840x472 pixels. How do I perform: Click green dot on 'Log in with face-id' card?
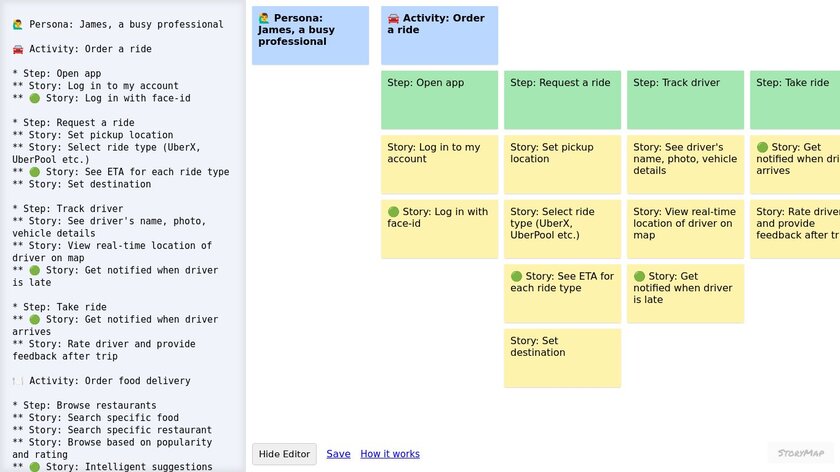click(393, 212)
